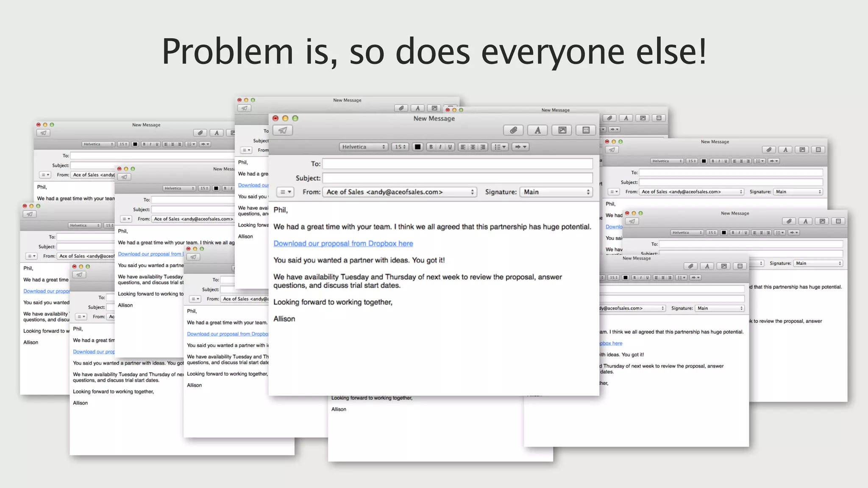Open the Photo Browser icon in the upper-right rear window
Screen dimensions: 868x488
point(802,150)
